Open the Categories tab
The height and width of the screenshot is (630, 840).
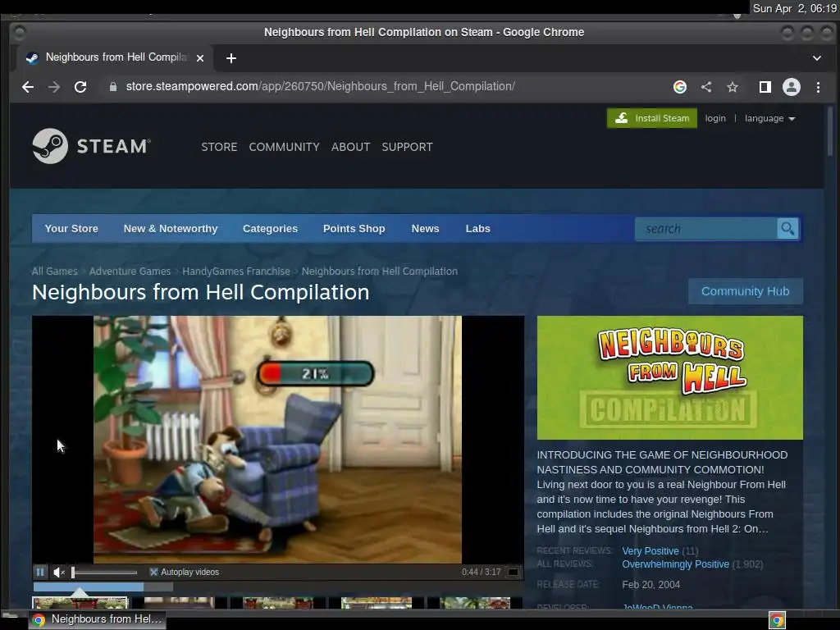(x=270, y=229)
